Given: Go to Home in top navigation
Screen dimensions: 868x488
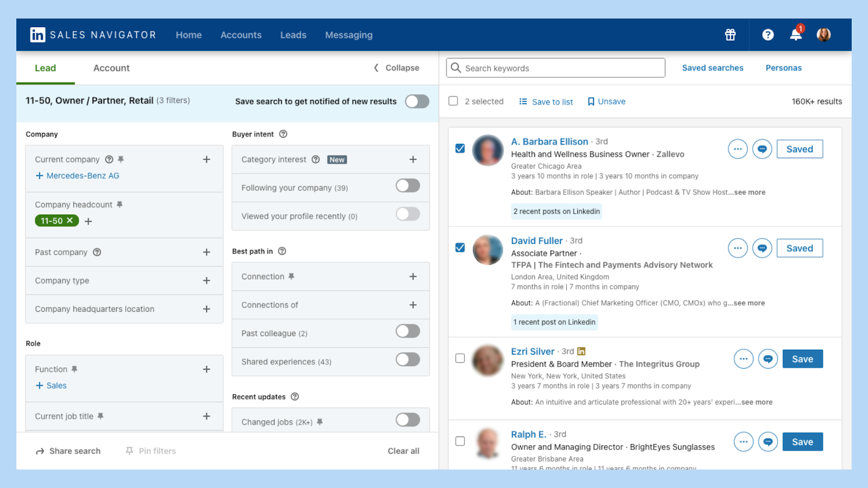Looking at the screenshot, I should [x=189, y=35].
